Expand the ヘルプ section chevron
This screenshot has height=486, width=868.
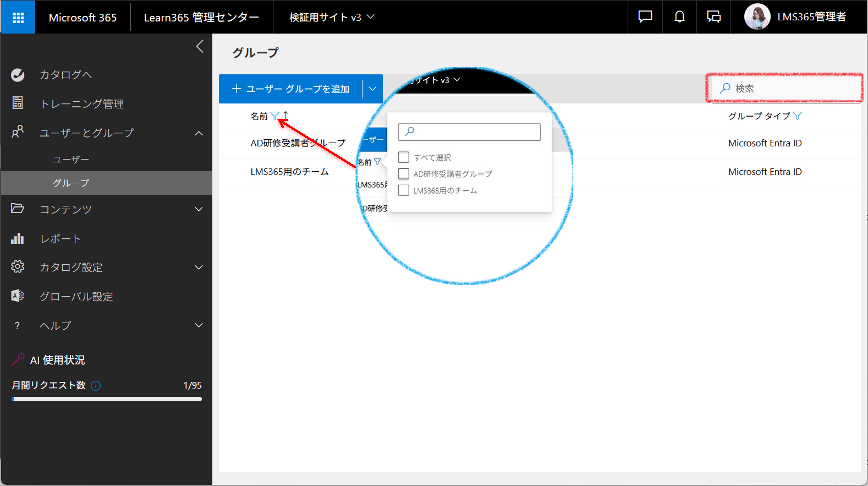pyautogui.click(x=199, y=326)
